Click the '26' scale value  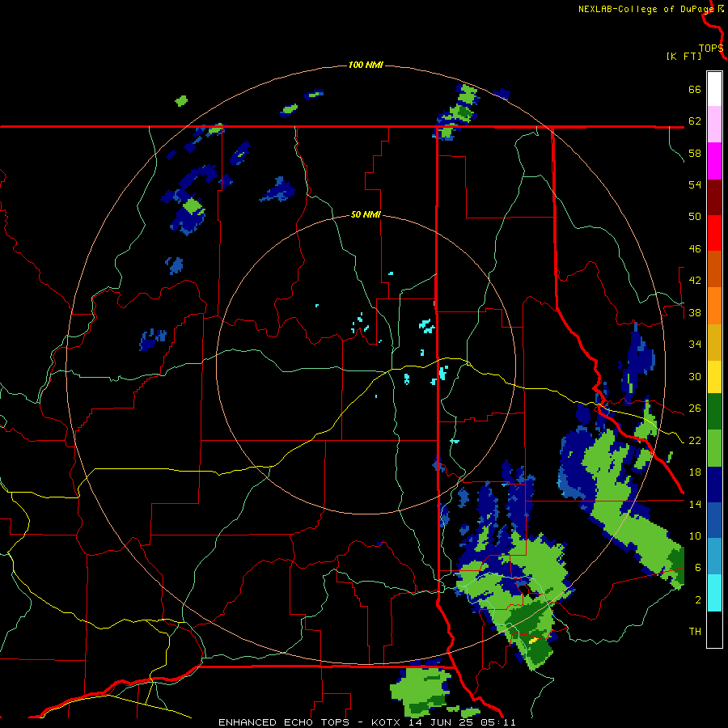point(695,408)
